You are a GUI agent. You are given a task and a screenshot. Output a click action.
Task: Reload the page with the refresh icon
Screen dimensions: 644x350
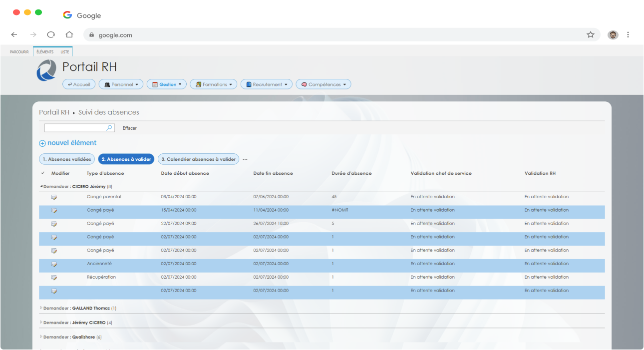pyautogui.click(x=51, y=35)
